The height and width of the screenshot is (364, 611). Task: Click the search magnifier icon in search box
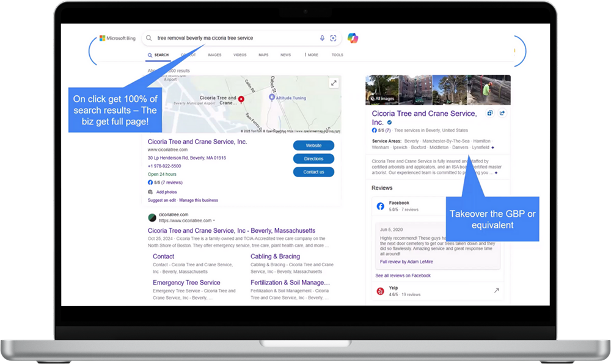[149, 38]
